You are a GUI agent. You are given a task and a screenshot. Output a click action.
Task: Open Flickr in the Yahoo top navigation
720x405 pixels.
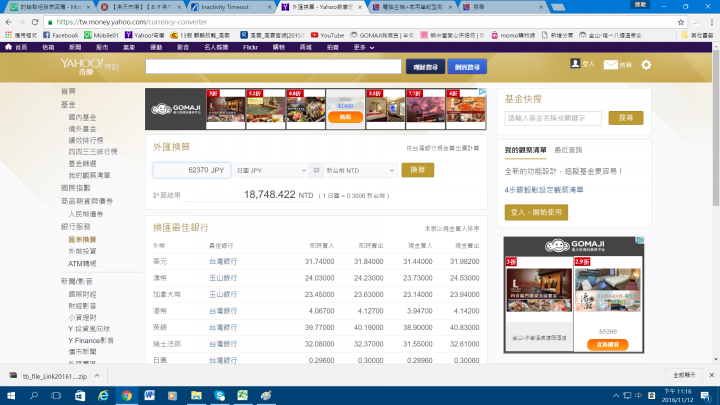coord(250,47)
